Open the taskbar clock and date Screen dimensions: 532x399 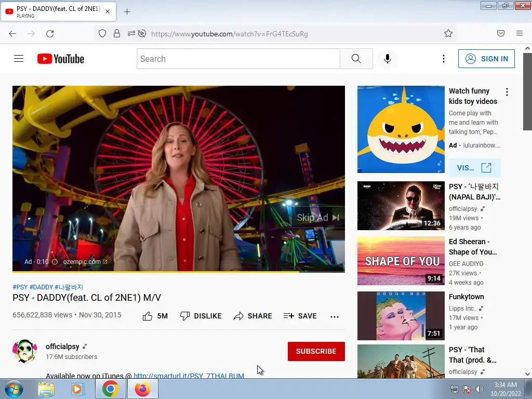coord(506,389)
